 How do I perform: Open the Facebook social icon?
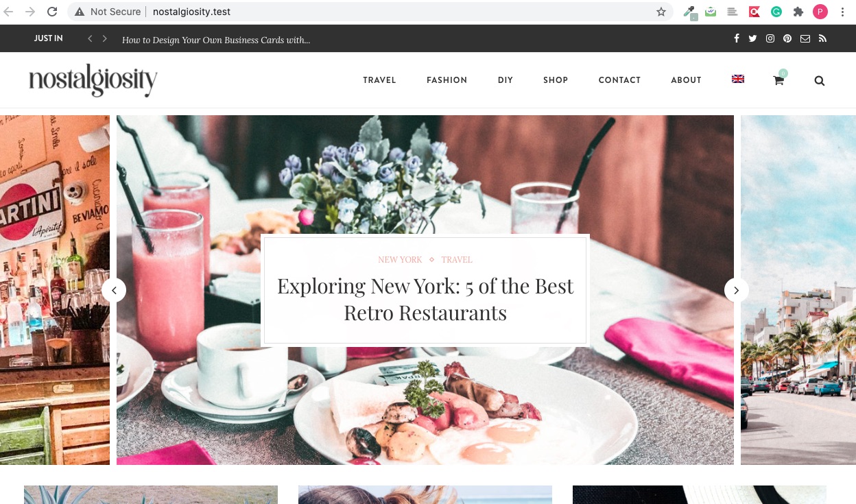[x=737, y=39]
